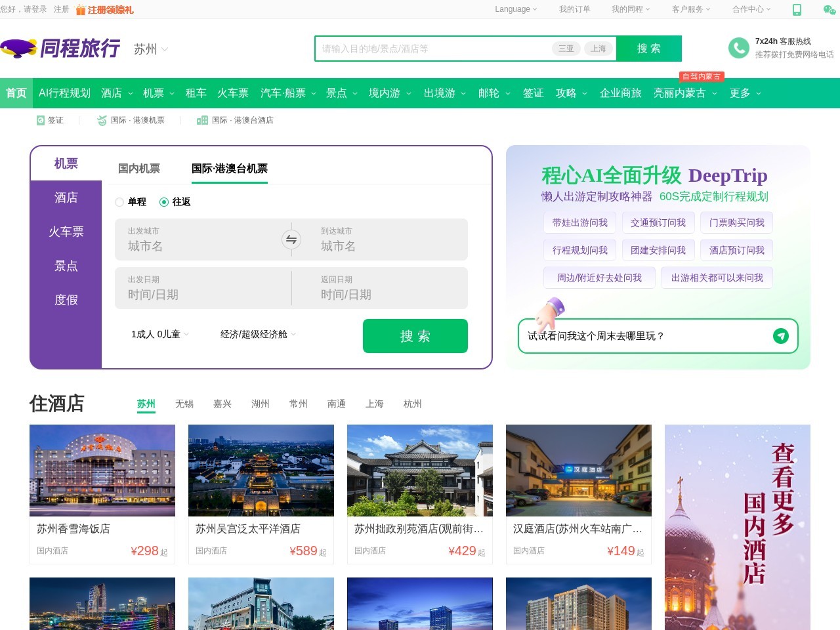This screenshot has height=630, width=840.
Task: Open the 苏州 city selector beside the logo
Action: click(150, 49)
